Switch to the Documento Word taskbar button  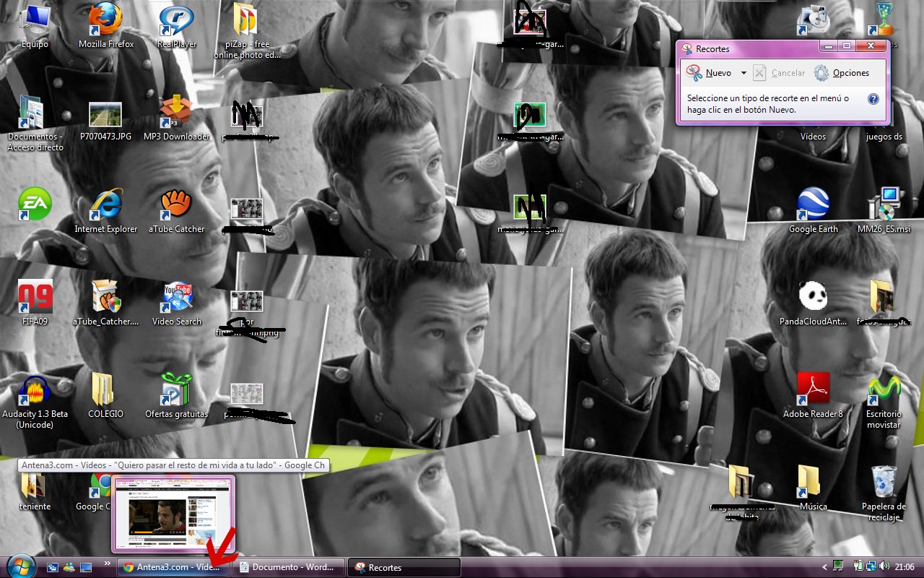(x=290, y=567)
